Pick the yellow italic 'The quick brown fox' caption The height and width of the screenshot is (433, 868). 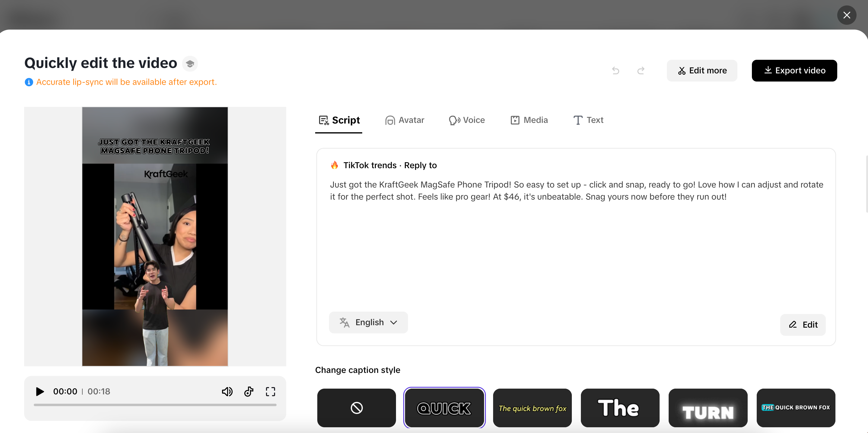tap(532, 408)
